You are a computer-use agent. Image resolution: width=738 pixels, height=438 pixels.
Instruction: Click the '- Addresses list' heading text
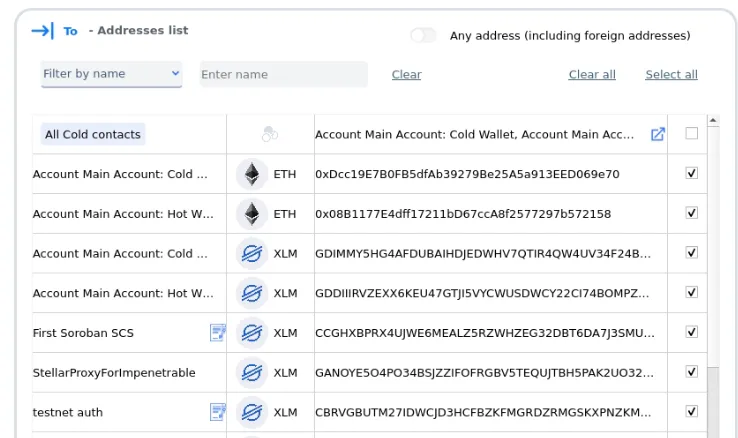138,30
